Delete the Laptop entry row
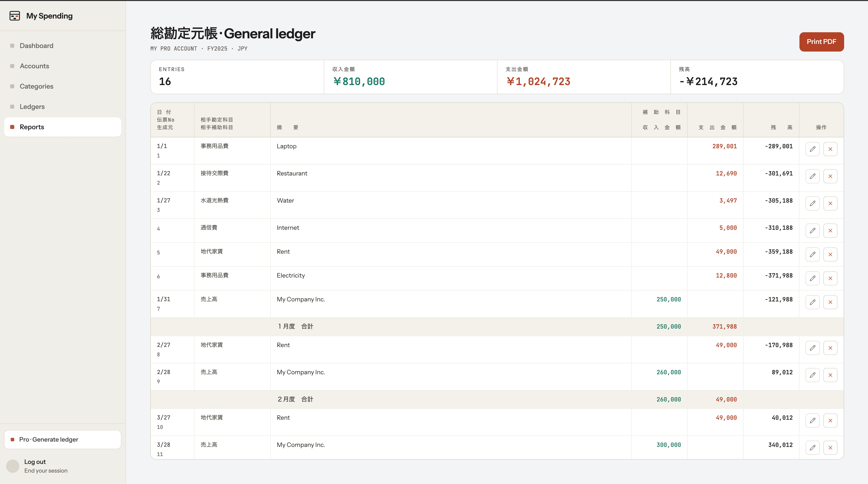Screen dimensions: 868x484 [x=830, y=149]
